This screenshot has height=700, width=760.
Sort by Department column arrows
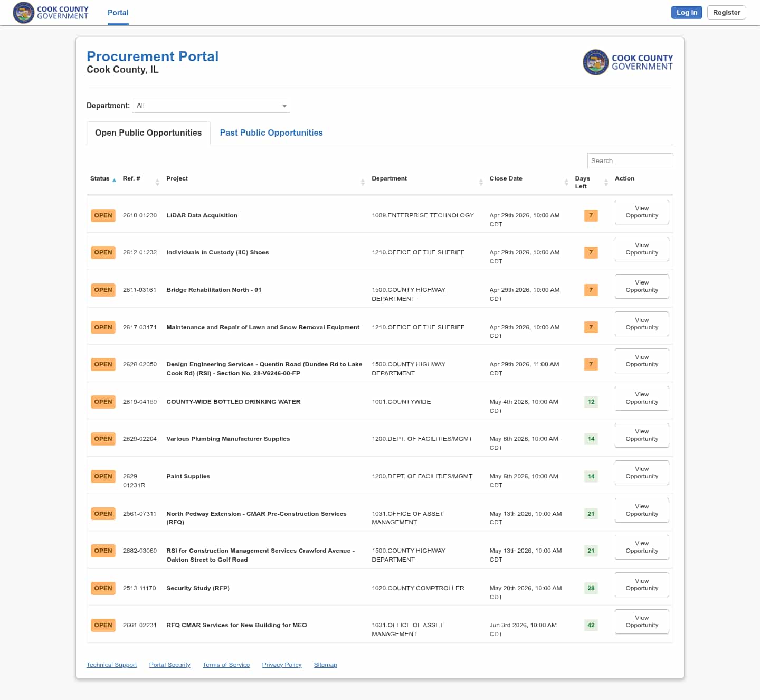point(481,182)
